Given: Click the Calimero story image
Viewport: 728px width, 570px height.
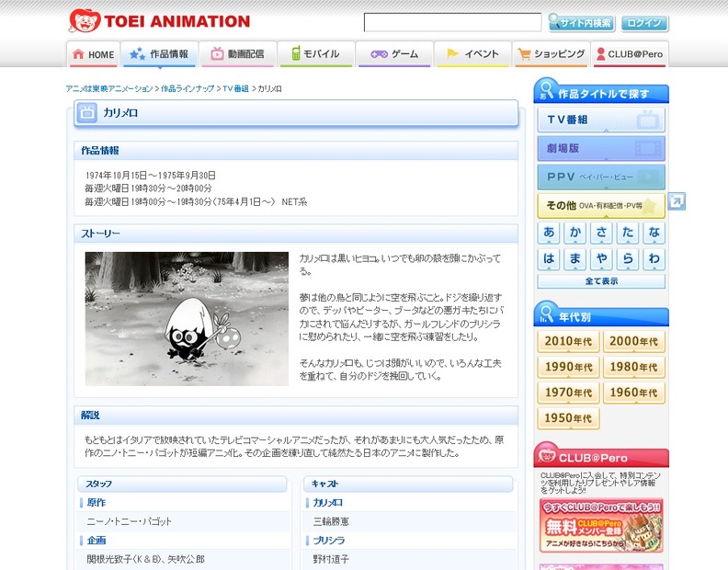Looking at the screenshot, I should 187,319.
